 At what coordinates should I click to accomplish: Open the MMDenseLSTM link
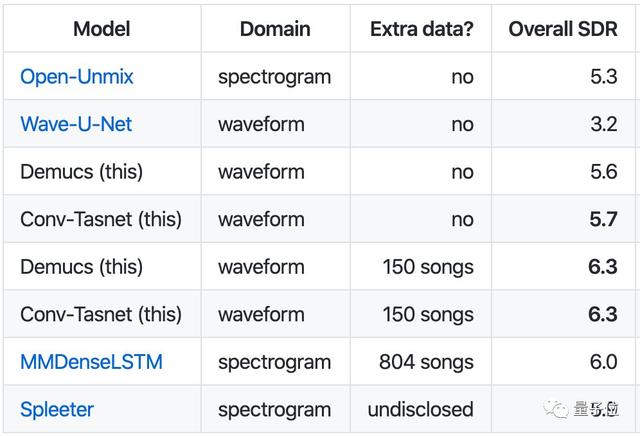[x=91, y=362]
